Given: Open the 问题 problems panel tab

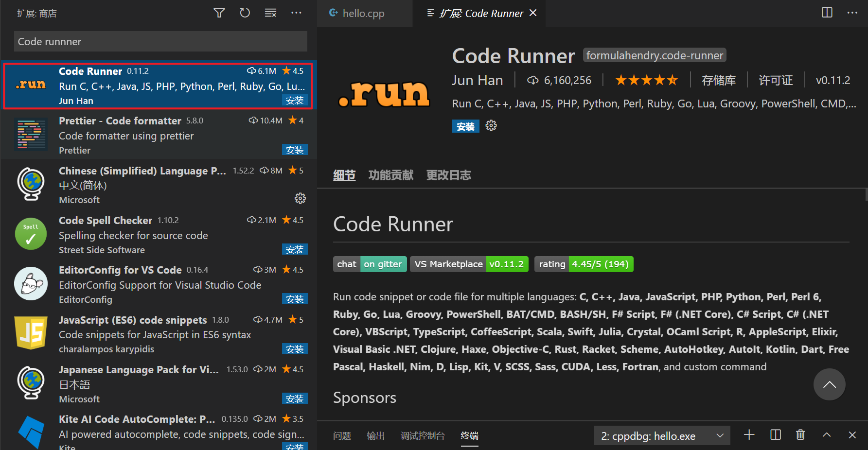Looking at the screenshot, I should click(342, 436).
